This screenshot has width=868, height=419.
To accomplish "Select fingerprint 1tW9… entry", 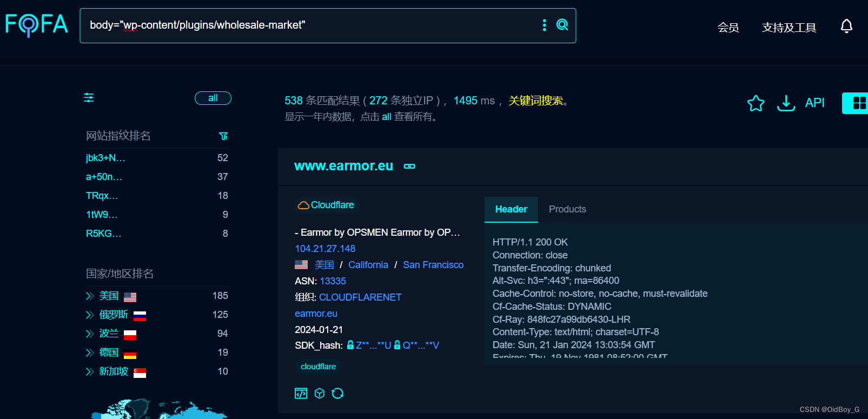I will point(102,215).
